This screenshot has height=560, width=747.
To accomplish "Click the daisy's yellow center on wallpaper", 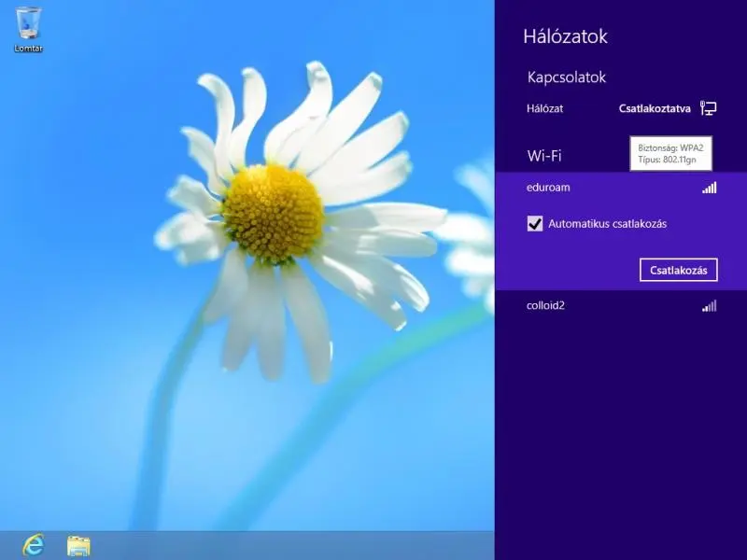I will point(273,214).
